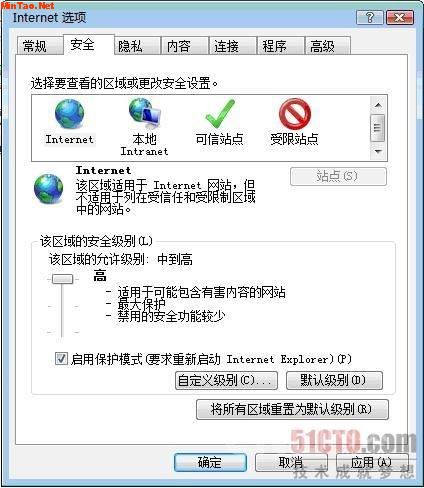Click 将所有区域重置为默认级别(R) button
The image size is (424, 488).
(292, 409)
